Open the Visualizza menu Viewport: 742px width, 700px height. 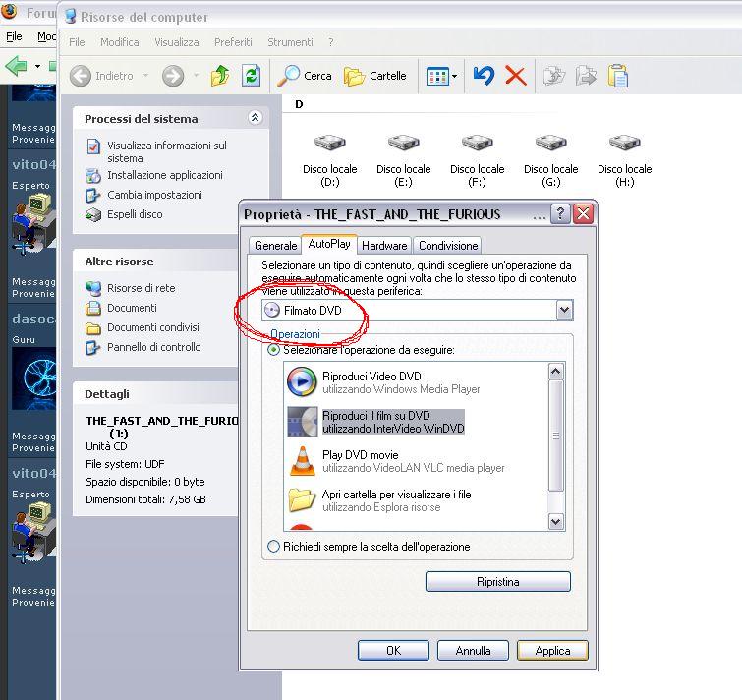pos(177,42)
